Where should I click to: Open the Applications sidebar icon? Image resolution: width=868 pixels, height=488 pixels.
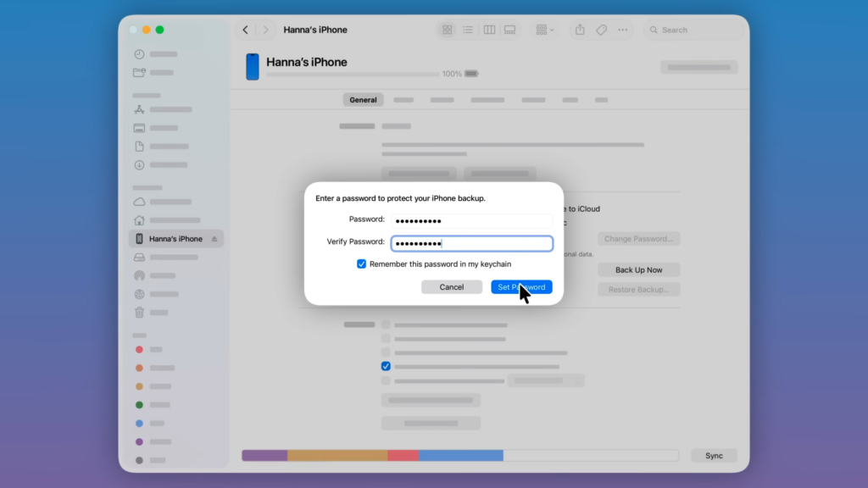tap(140, 109)
